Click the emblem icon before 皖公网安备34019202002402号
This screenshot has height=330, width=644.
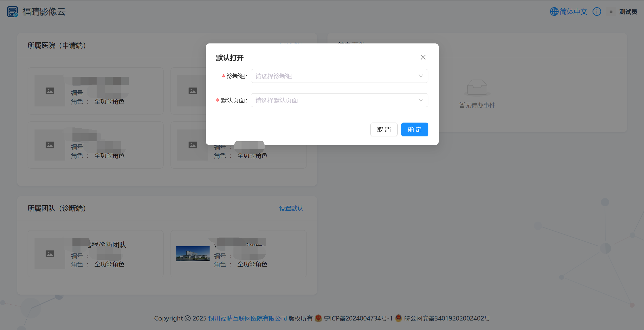[x=399, y=318]
